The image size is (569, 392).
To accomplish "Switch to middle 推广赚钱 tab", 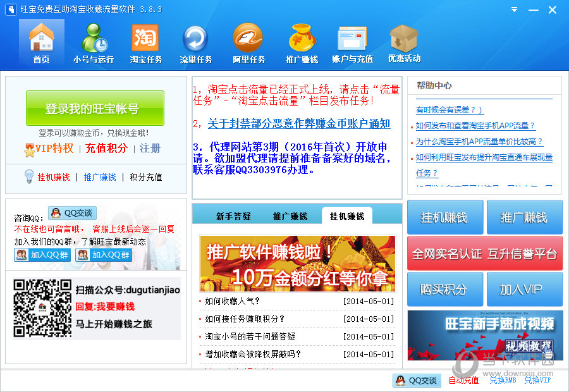I will pos(290,216).
